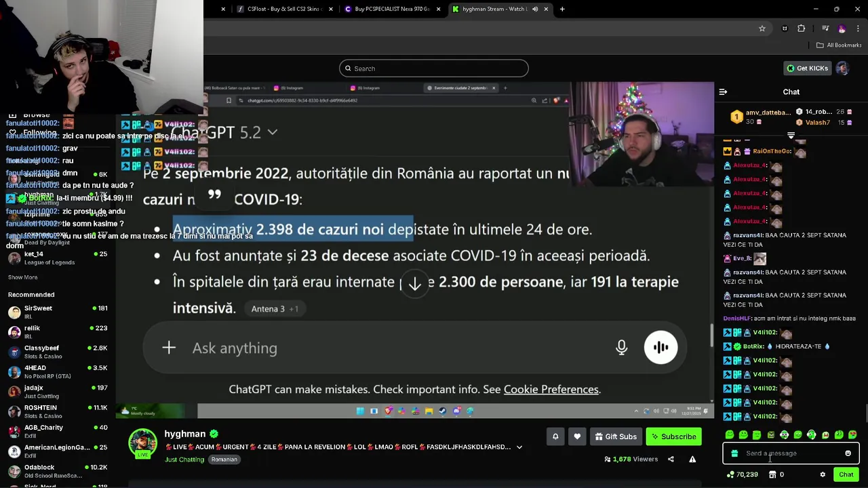Click DenisHLF username in chat
The image size is (868, 488).
pyautogui.click(x=737, y=319)
